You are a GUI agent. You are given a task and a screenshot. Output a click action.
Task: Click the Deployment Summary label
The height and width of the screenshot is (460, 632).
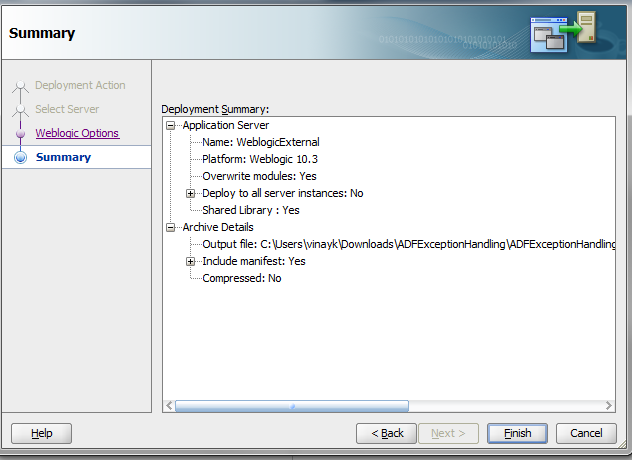click(215, 109)
